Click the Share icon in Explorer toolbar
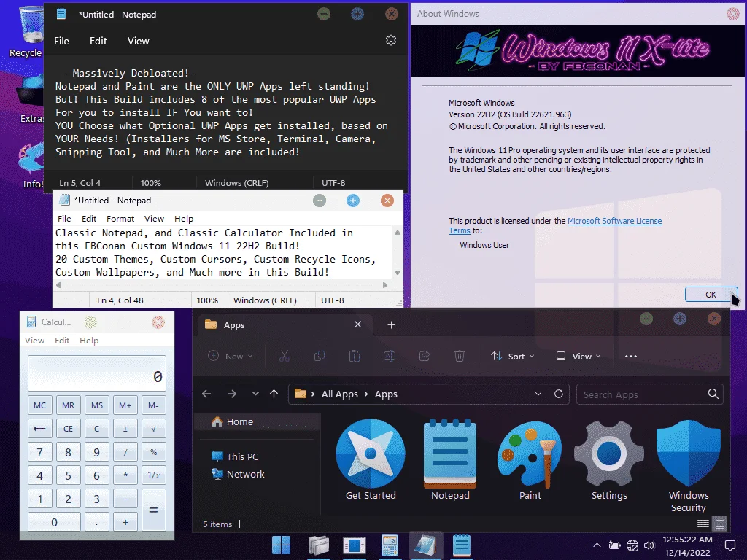747x560 pixels. coord(425,356)
